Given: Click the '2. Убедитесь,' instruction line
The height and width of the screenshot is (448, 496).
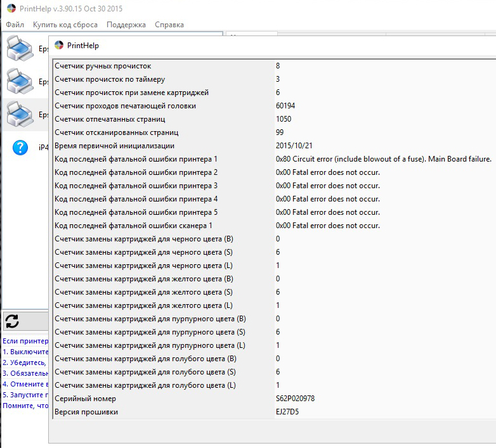Looking at the screenshot, I should pyautogui.click(x=24, y=362).
